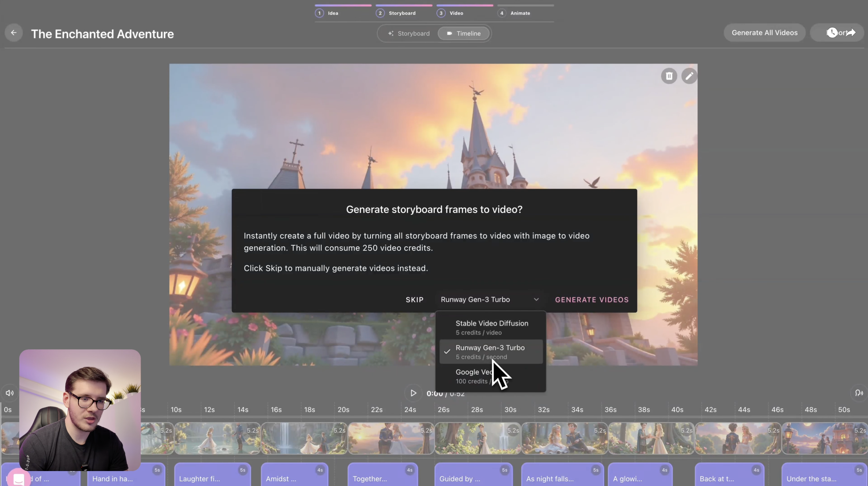
Task: Select the Laughter clip thumbnail
Action: pyautogui.click(x=217, y=438)
